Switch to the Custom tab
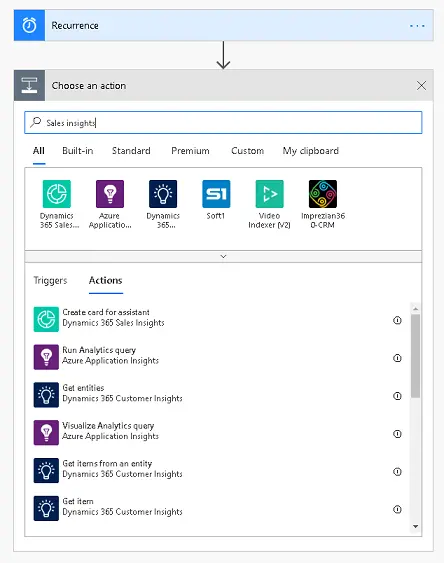The width and height of the screenshot is (444, 563). click(x=247, y=151)
